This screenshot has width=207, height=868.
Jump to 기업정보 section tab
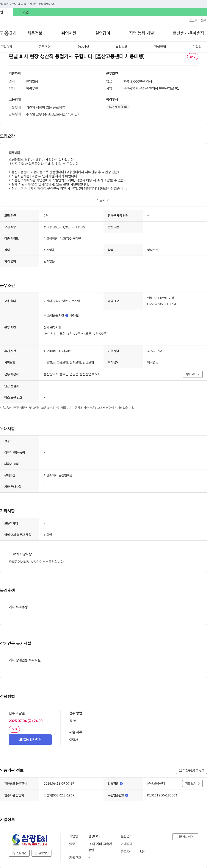coord(199,47)
